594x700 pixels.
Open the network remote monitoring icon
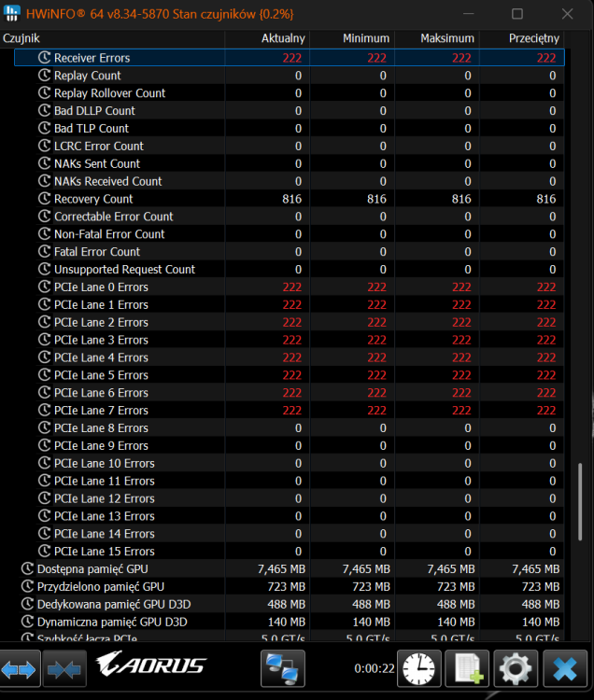[283, 668]
